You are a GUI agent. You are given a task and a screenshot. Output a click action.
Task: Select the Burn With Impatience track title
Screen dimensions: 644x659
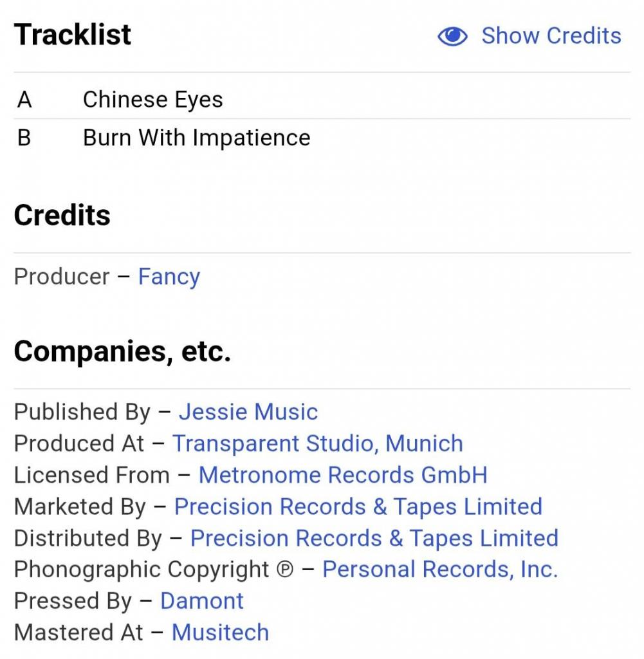pos(197,138)
